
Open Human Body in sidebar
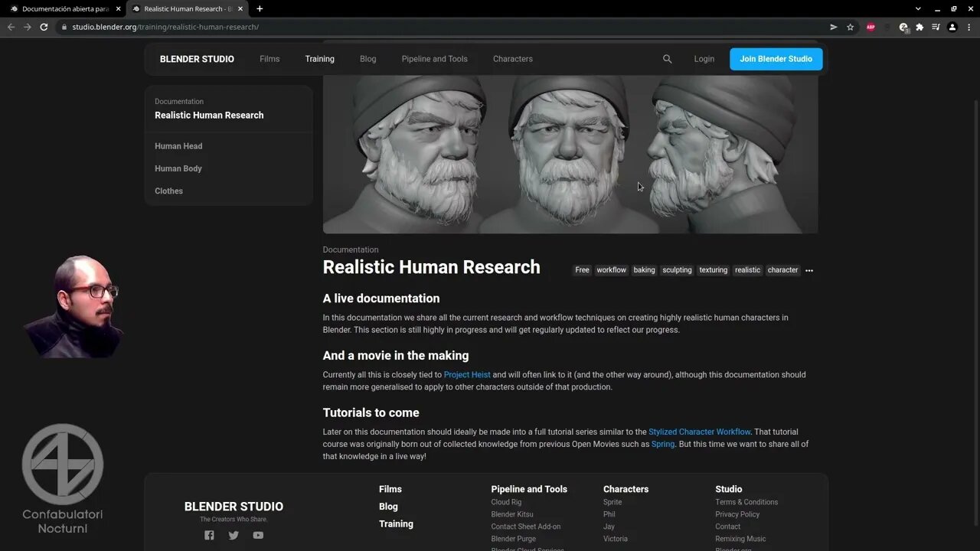point(178,168)
